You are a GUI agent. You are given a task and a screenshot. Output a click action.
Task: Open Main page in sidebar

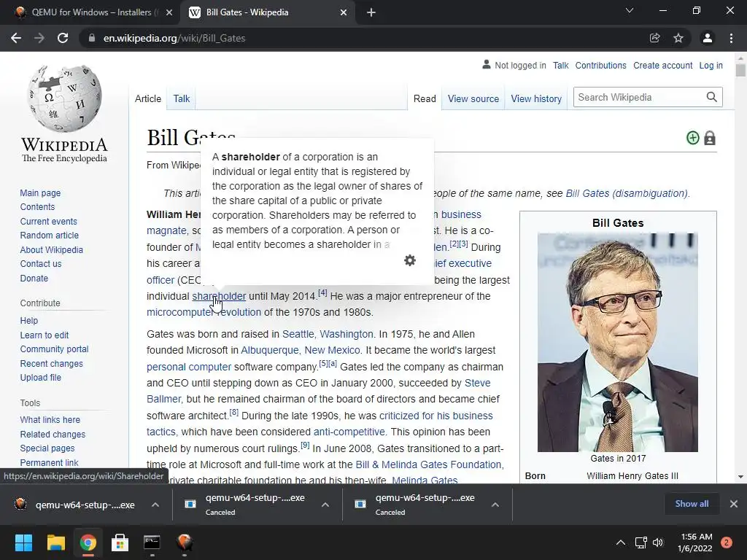(40, 192)
